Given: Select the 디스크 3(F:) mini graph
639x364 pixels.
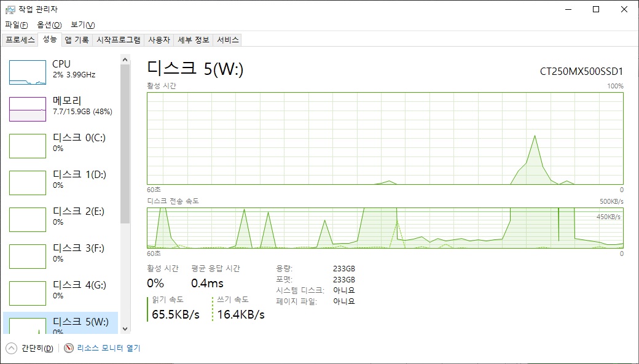Looking at the screenshot, I should point(28,257).
